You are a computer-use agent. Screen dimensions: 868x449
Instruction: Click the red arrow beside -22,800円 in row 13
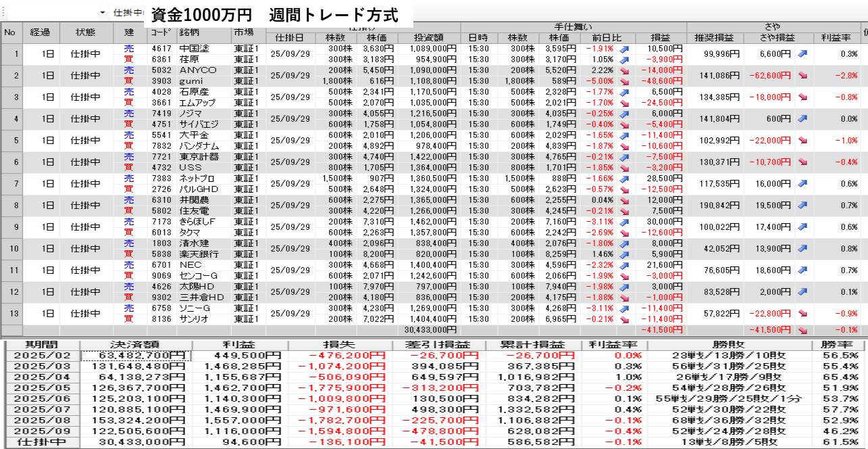click(x=802, y=313)
